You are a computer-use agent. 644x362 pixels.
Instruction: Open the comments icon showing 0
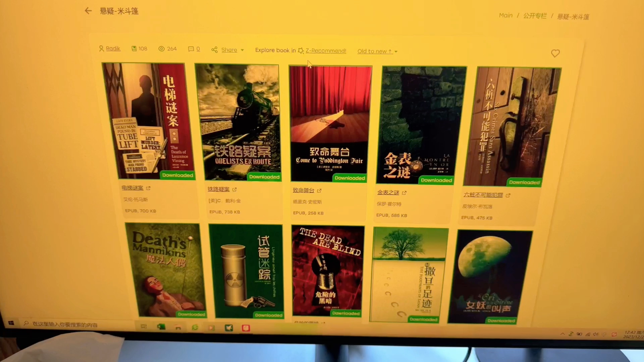click(191, 49)
